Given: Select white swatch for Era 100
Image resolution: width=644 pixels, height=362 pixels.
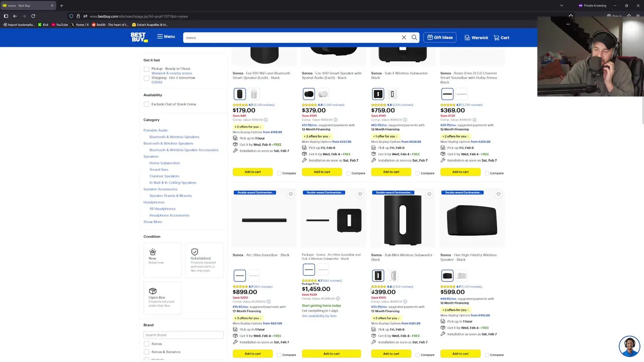Looking at the screenshot, I should point(254,94).
